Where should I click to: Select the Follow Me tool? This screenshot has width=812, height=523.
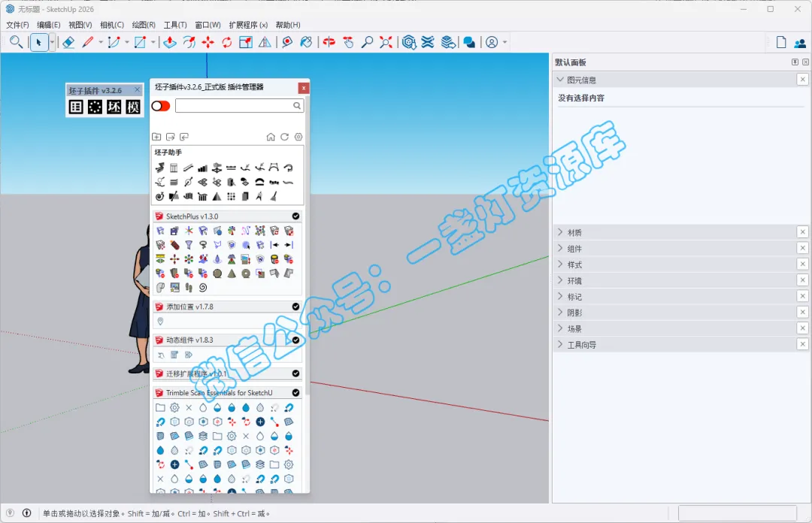(x=189, y=43)
